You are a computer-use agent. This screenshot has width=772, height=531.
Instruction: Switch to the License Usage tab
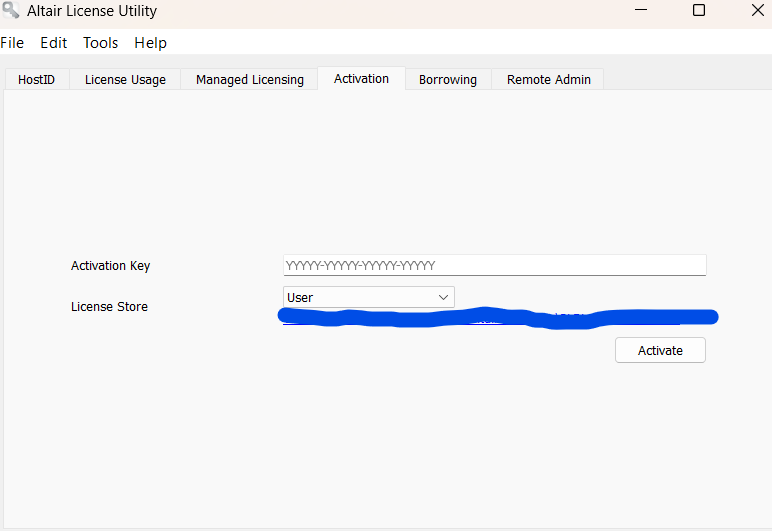(125, 79)
